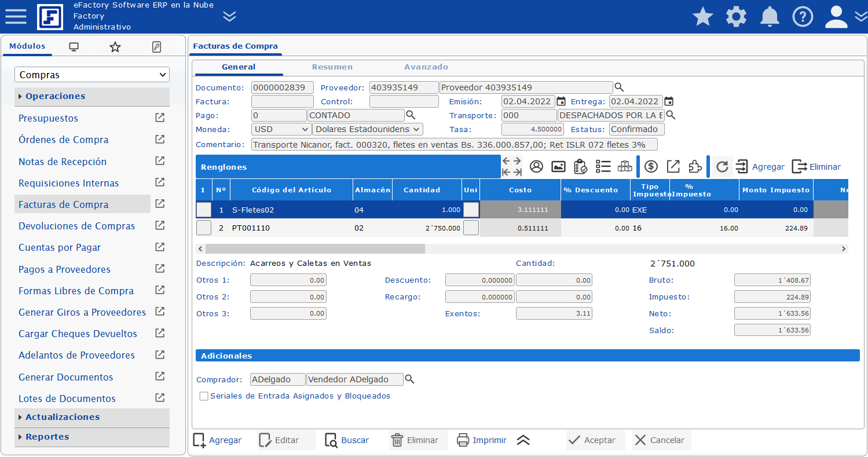Viewport: 868px width, 457px height.
Task: Click the Pago search magnifier
Action: [411, 115]
